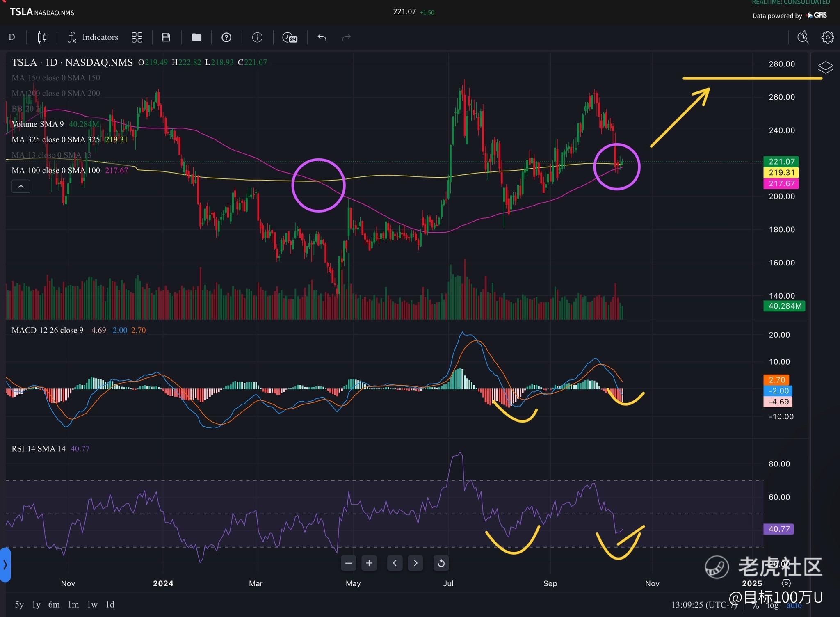
Task: Select the 40.284M volume label
Action: 785,306
